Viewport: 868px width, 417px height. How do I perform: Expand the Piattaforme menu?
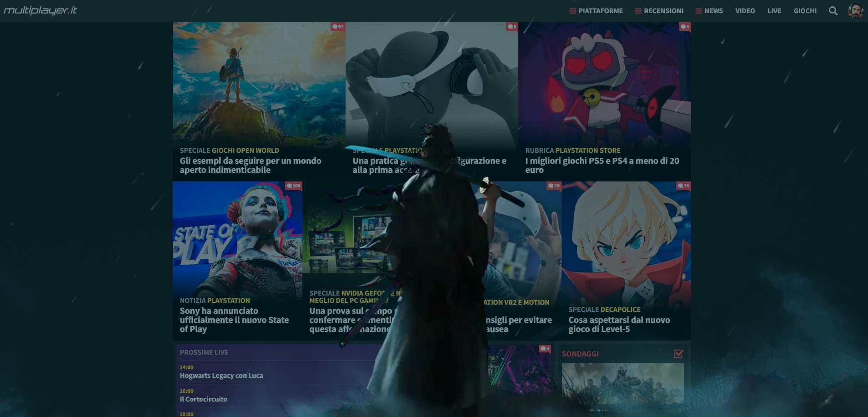596,11
